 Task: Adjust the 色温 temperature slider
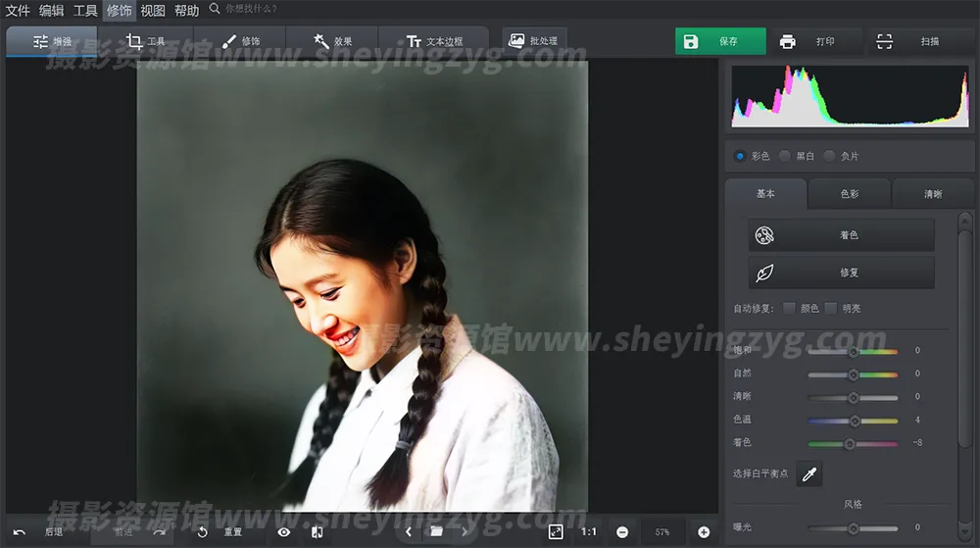(853, 422)
